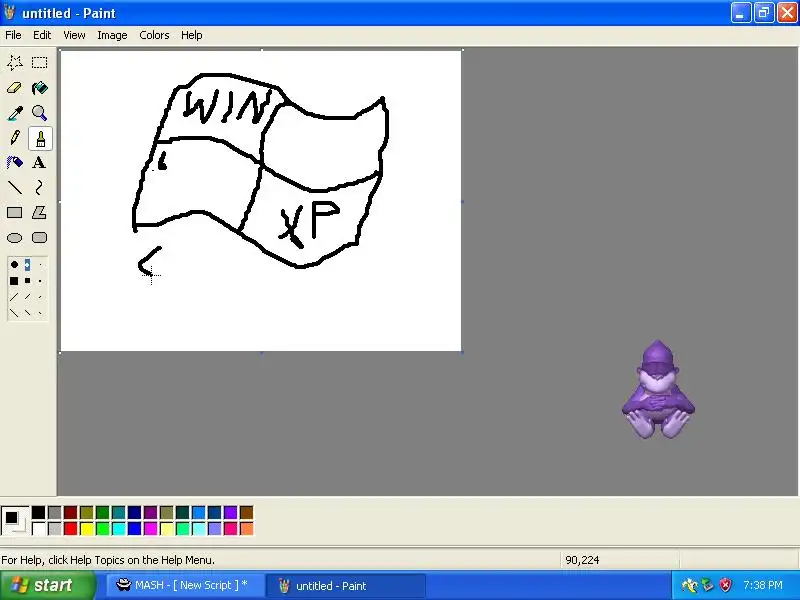This screenshot has height=600, width=800.
Task: Choose the large round brush shape
Action: (14, 264)
